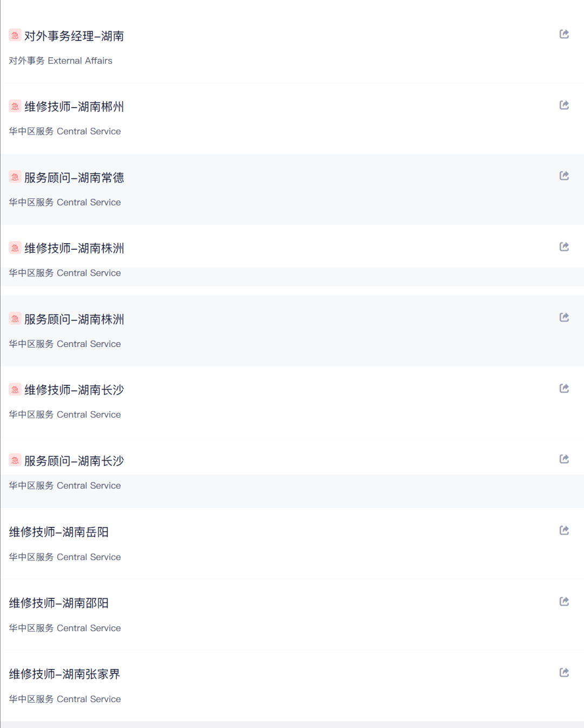The height and width of the screenshot is (728, 584).
Task: Share the 服务顾问-湖南常德 listing
Action: coord(564,176)
